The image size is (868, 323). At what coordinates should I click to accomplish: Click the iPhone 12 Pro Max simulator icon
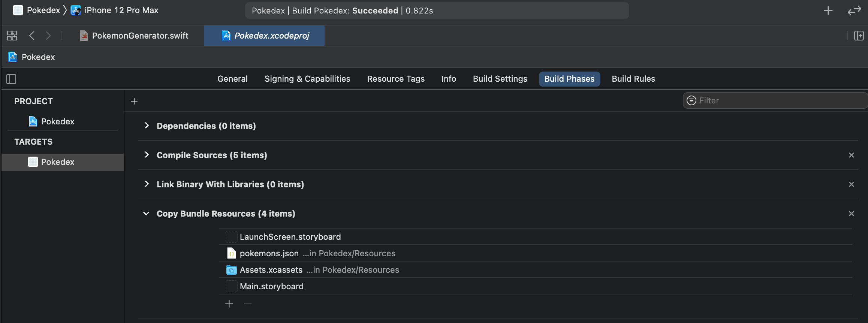pyautogui.click(x=76, y=10)
